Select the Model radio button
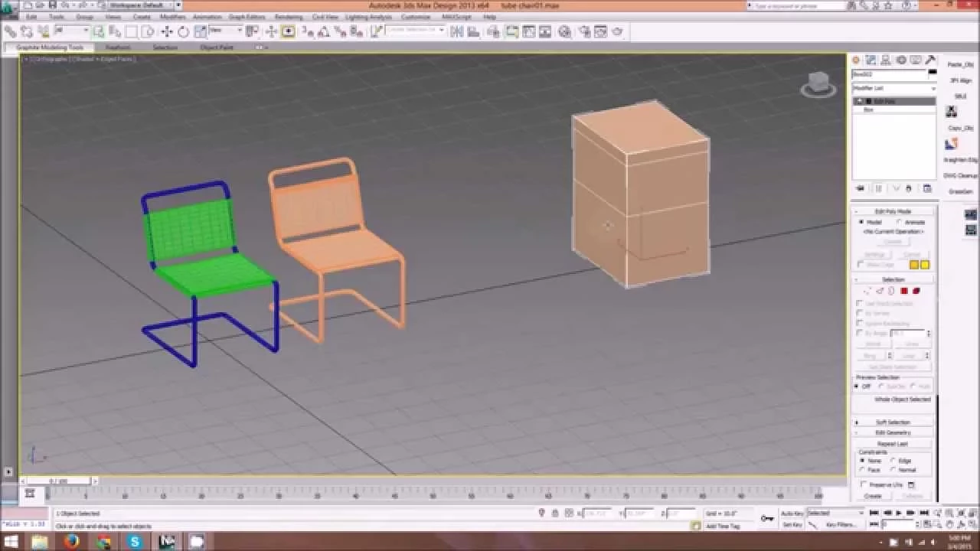 click(x=861, y=222)
